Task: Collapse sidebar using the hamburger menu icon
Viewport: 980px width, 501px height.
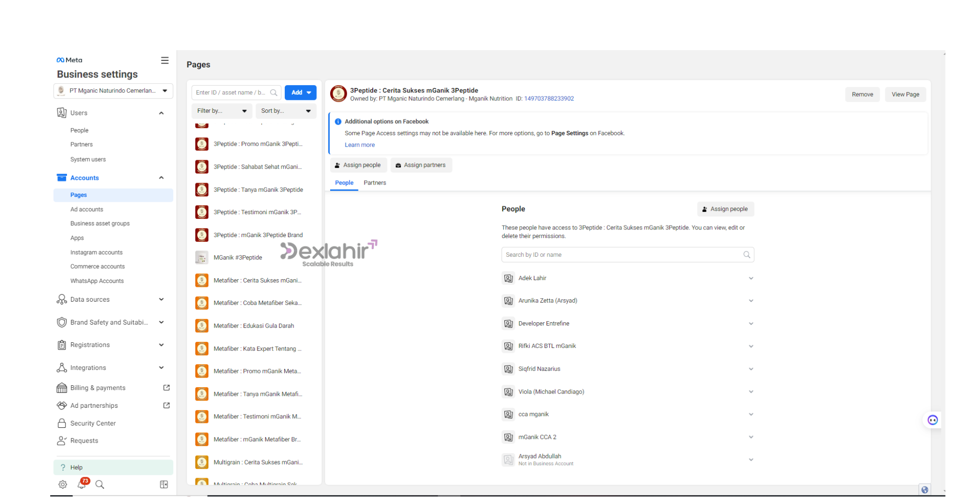Action: tap(165, 60)
